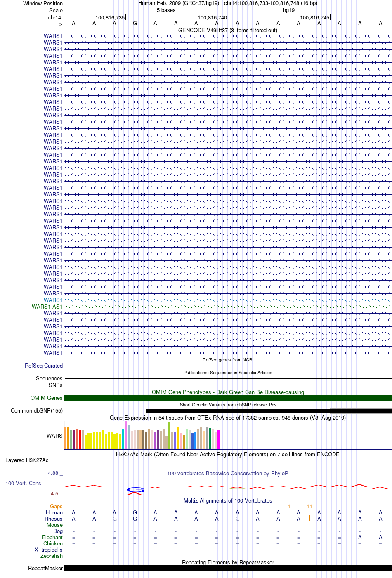
Task: Click the GTEx Gene Expression track title
Action: [228, 418]
